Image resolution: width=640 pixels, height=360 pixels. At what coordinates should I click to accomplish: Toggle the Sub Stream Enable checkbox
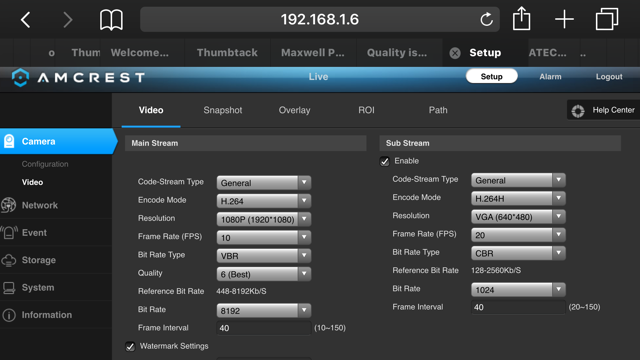384,161
